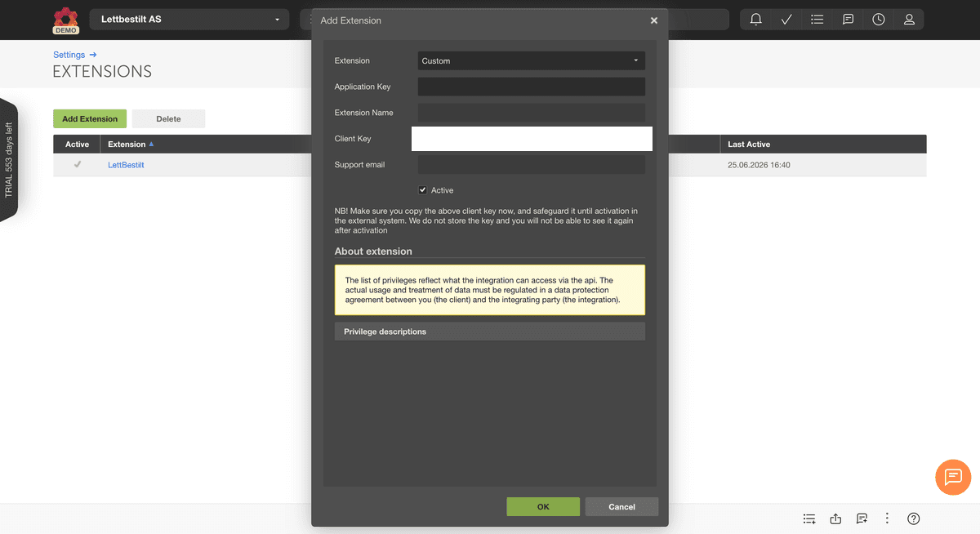Open the LettBestilt extension link

point(126,165)
